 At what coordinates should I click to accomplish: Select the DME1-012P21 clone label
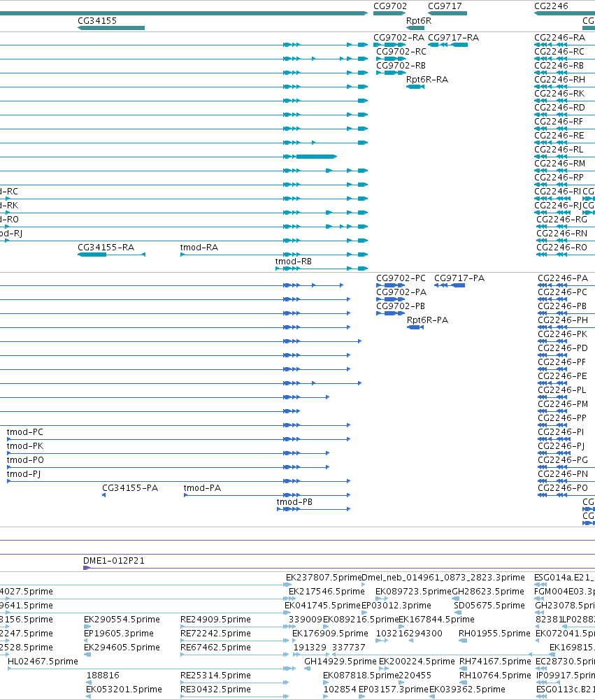[114, 561]
